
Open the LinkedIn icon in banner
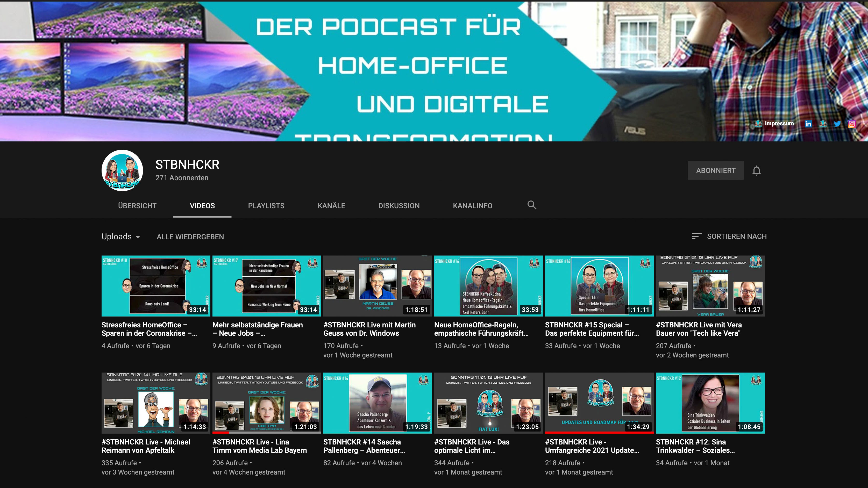click(x=808, y=124)
